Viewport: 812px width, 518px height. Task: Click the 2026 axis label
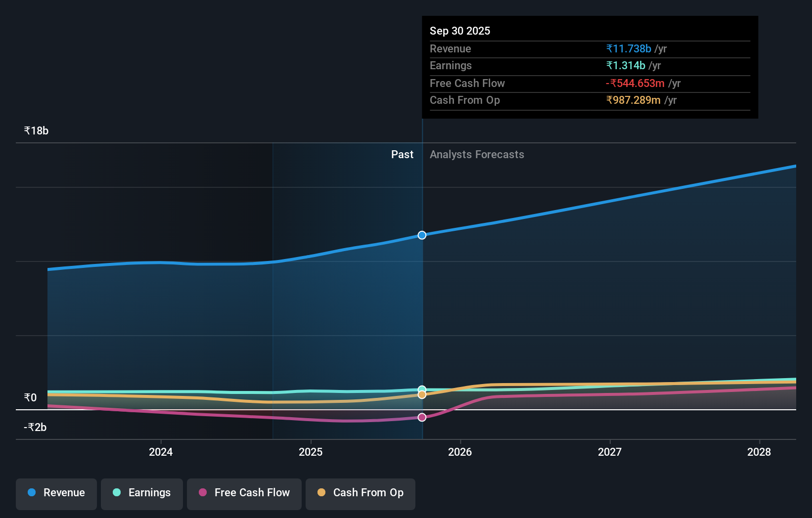[460, 452]
